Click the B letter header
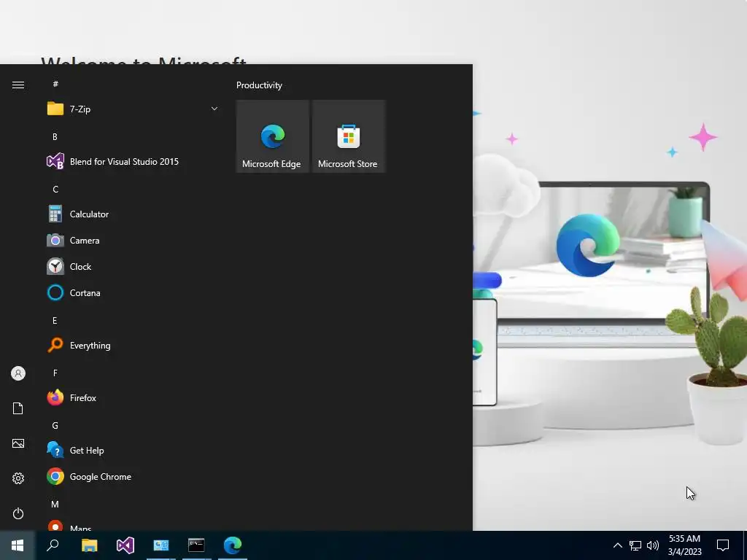The image size is (747, 560). 55,136
